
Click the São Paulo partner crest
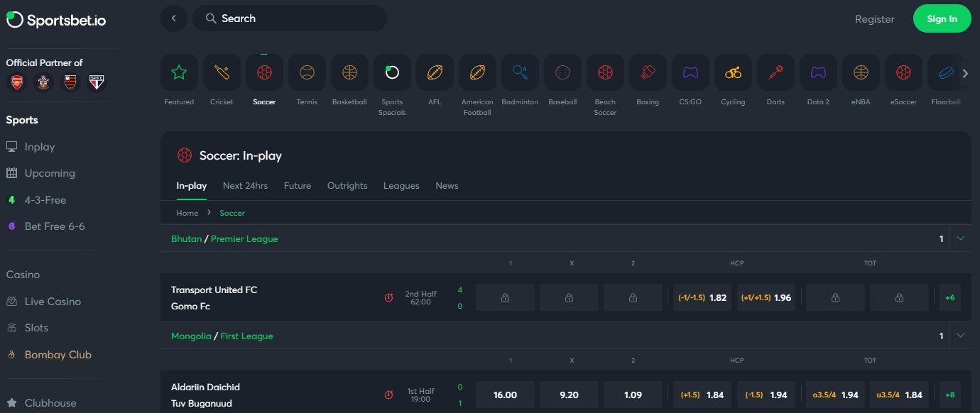(97, 82)
